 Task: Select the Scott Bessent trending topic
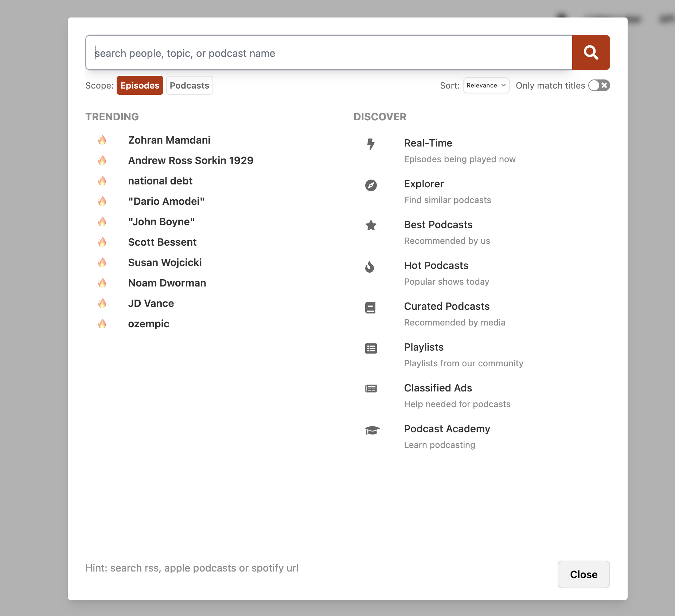162,242
